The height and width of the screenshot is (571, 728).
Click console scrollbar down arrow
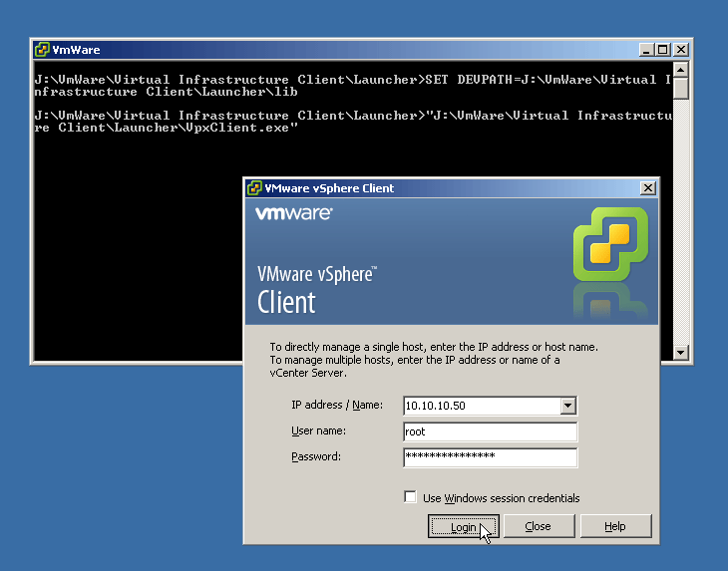click(681, 353)
